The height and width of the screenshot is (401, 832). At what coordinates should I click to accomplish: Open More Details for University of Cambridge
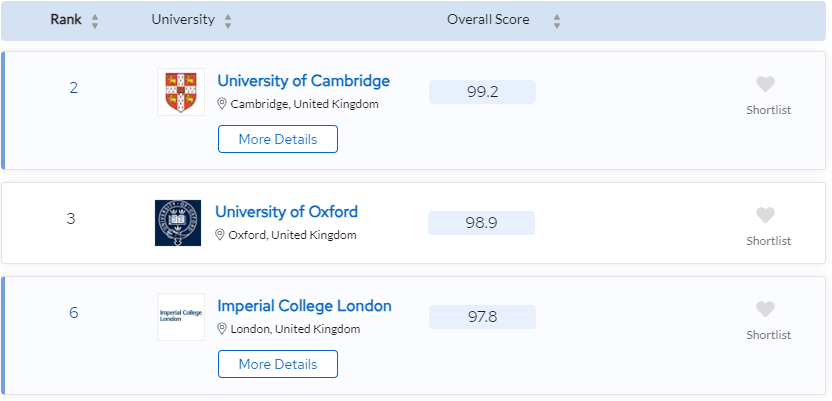[x=278, y=139]
